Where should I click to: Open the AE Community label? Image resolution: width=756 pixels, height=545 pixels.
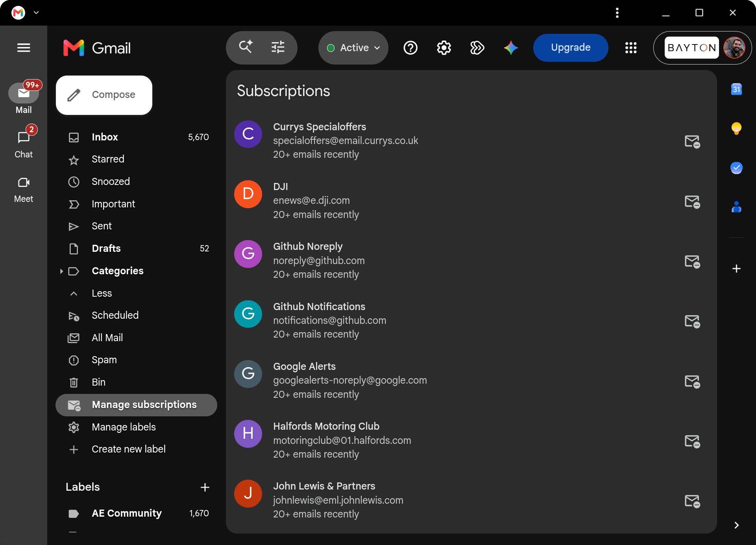click(136, 513)
